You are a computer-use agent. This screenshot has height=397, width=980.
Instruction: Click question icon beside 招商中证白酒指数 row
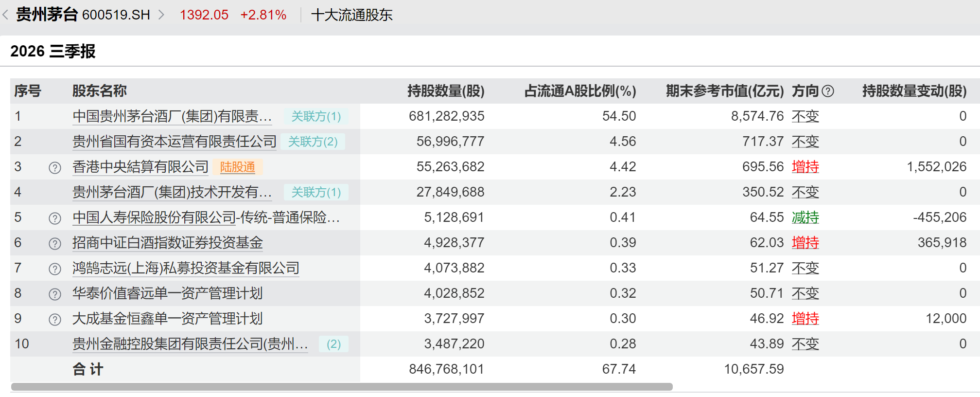(55, 243)
